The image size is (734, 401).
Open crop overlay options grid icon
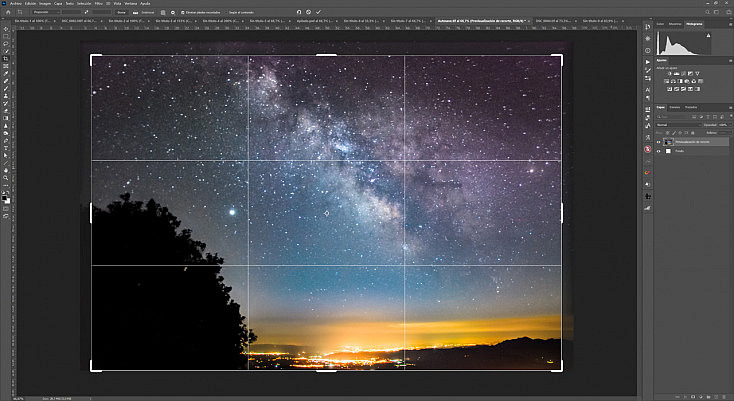(x=163, y=13)
